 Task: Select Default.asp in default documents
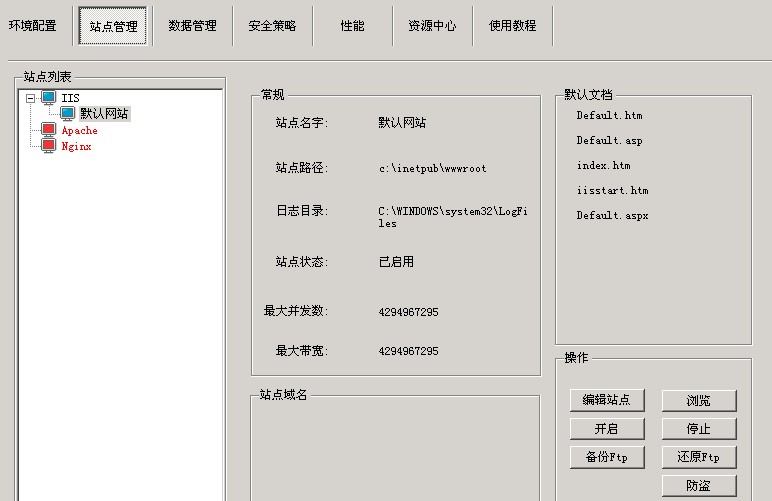tap(610, 141)
